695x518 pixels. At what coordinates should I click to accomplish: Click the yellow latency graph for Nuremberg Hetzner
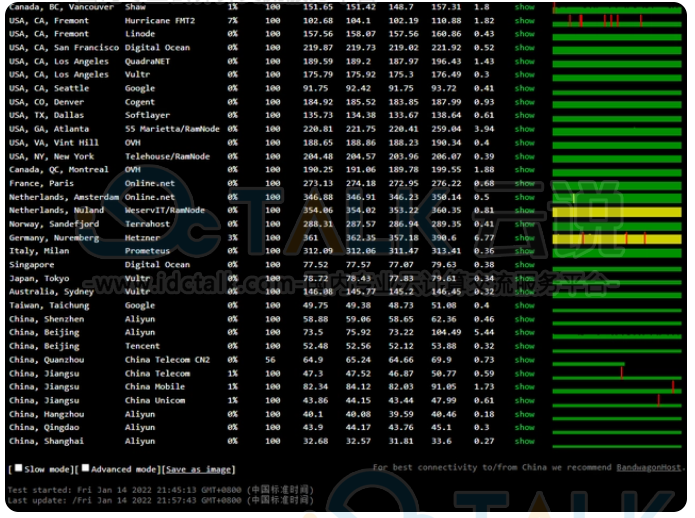coord(617,239)
